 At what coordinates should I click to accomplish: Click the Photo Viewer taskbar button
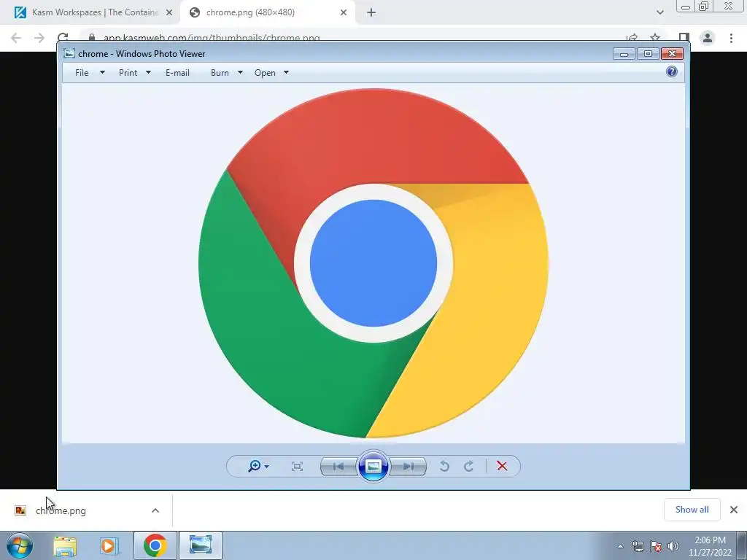[201, 545]
